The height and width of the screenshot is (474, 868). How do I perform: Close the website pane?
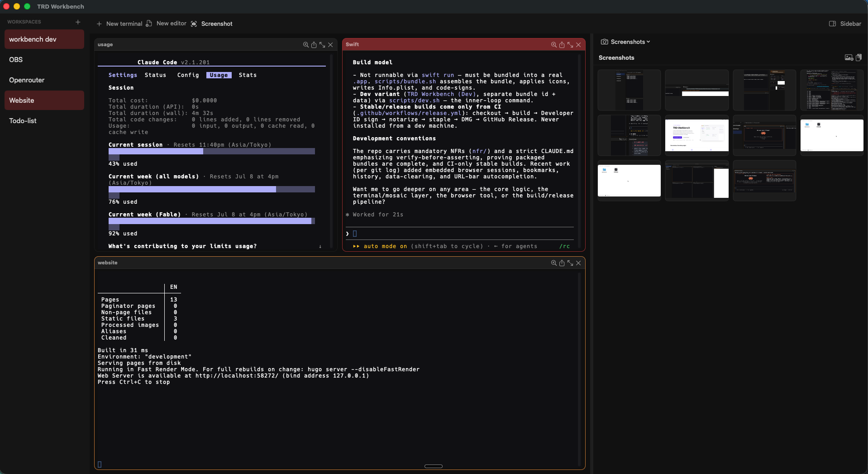(x=578, y=263)
